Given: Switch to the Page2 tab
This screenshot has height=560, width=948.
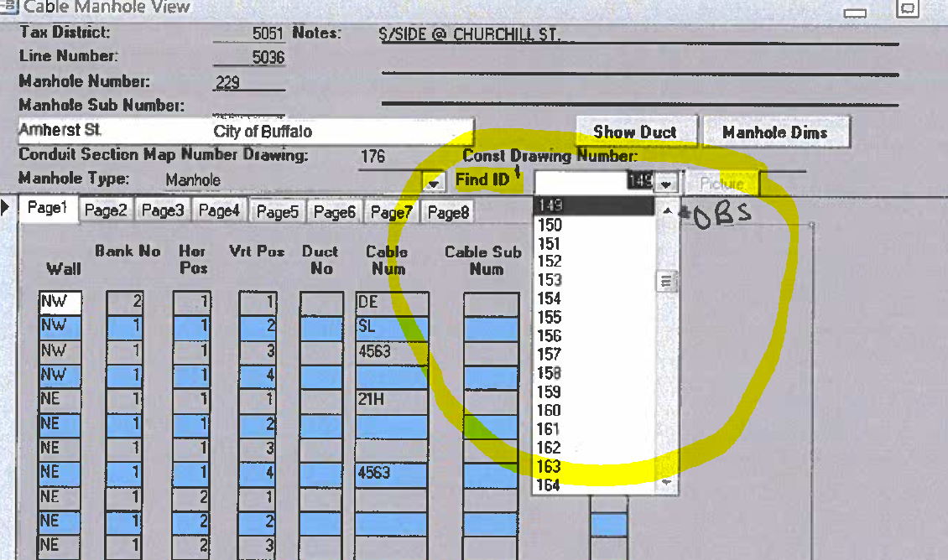Looking at the screenshot, I should point(106,210).
